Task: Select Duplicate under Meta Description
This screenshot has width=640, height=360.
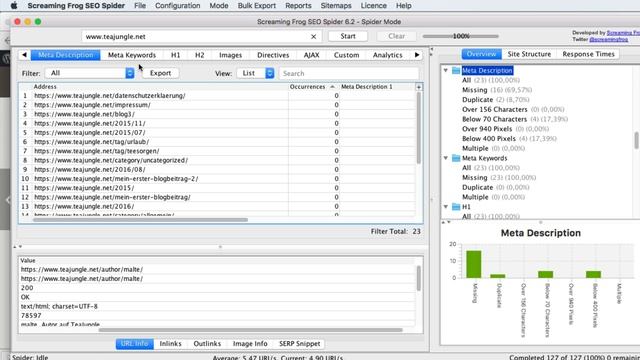Action: (x=478, y=100)
